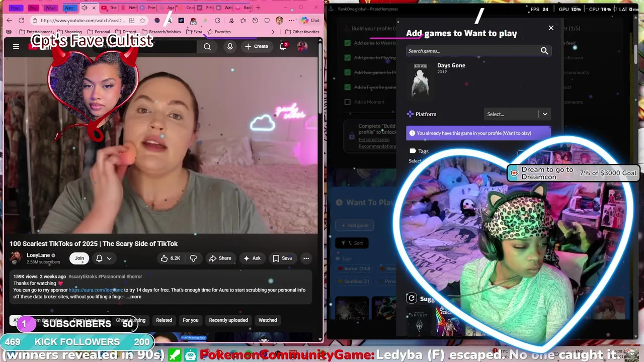Viewport: 644px width, 362px height.
Task: Open Copilot Chat in the browser toolbar
Action: pyautogui.click(x=310, y=20)
